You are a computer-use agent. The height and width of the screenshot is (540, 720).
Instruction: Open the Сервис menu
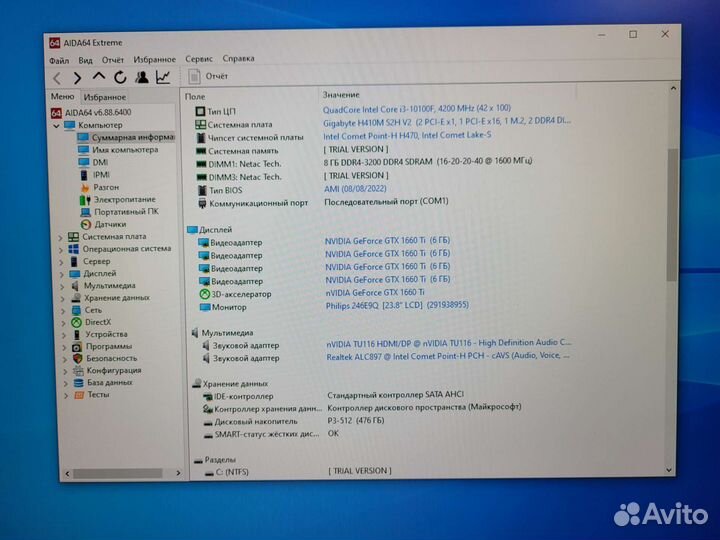tap(199, 59)
